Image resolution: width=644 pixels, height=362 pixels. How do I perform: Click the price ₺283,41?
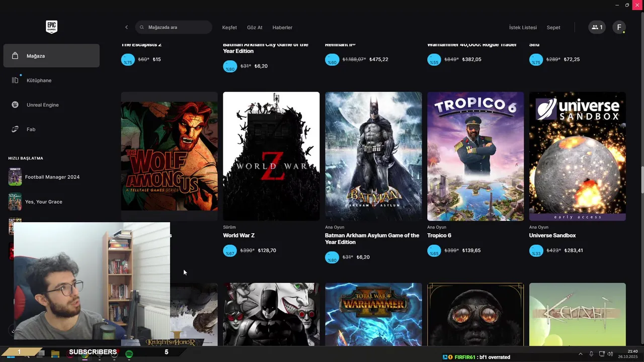(x=574, y=250)
